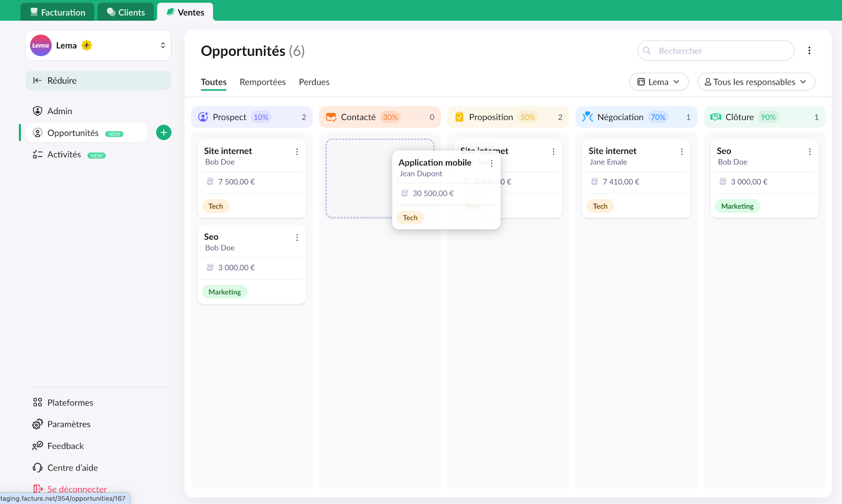Screen dimensions: 842x504
Task: Click the Activités list icon
Action: click(x=37, y=155)
